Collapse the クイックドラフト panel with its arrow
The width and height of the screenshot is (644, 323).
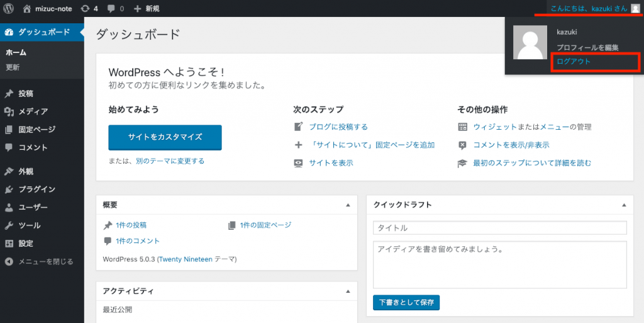pyautogui.click(x=624, y=205)
